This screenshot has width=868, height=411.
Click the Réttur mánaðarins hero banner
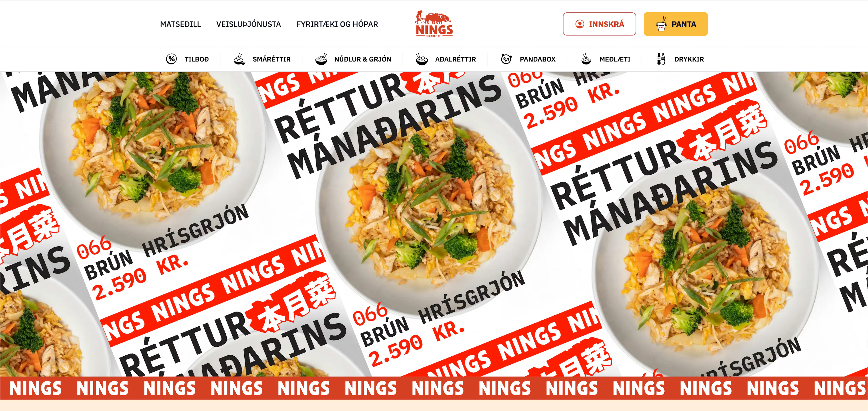click(434, 224)
